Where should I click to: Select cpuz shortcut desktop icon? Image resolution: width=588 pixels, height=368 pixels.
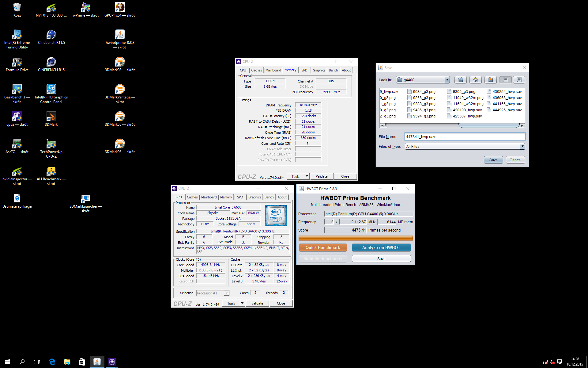tap(17, 119)
